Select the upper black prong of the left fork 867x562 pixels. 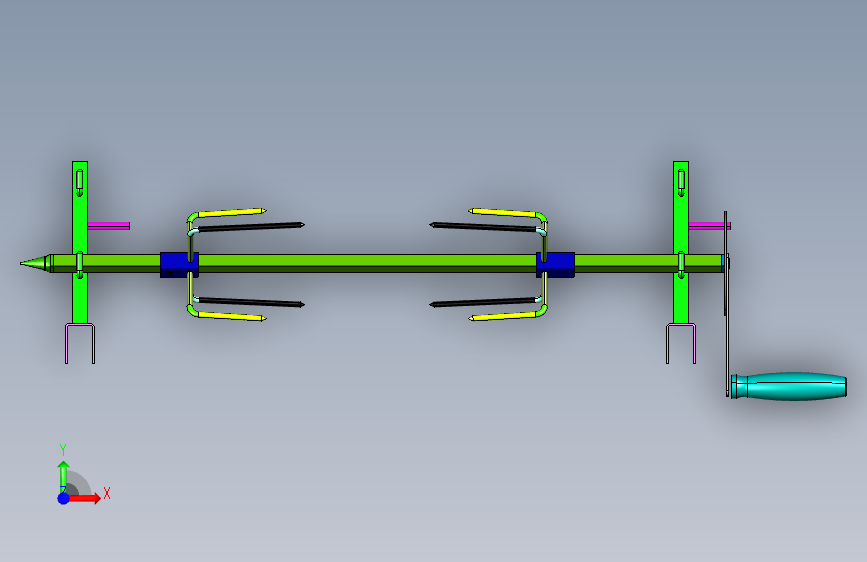[251, 227]
